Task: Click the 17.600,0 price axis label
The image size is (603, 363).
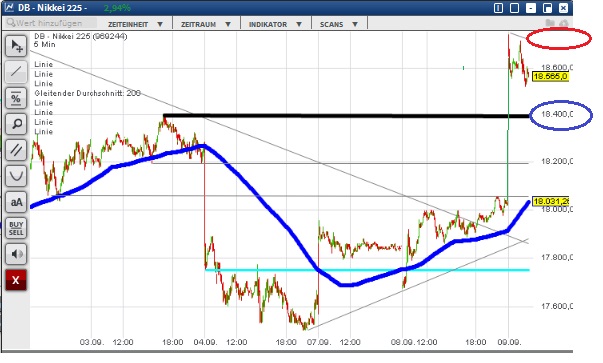Action: (x=557, y=306)
